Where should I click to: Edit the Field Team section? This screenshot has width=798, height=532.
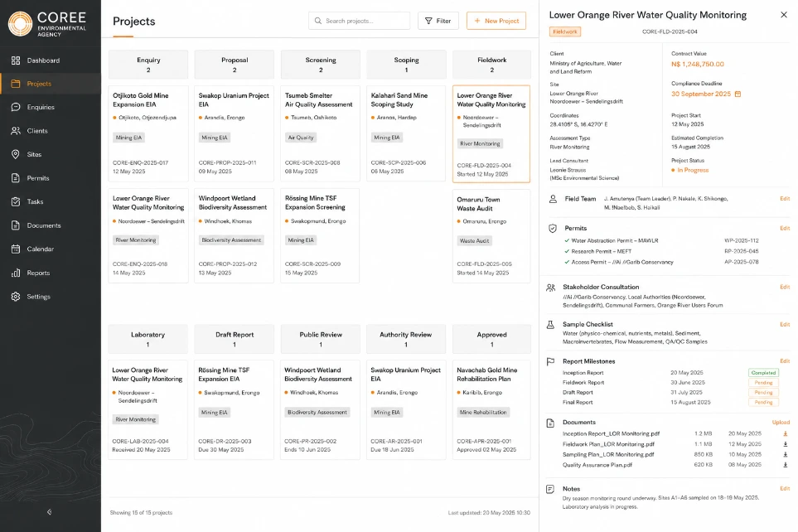coord(785,199)
